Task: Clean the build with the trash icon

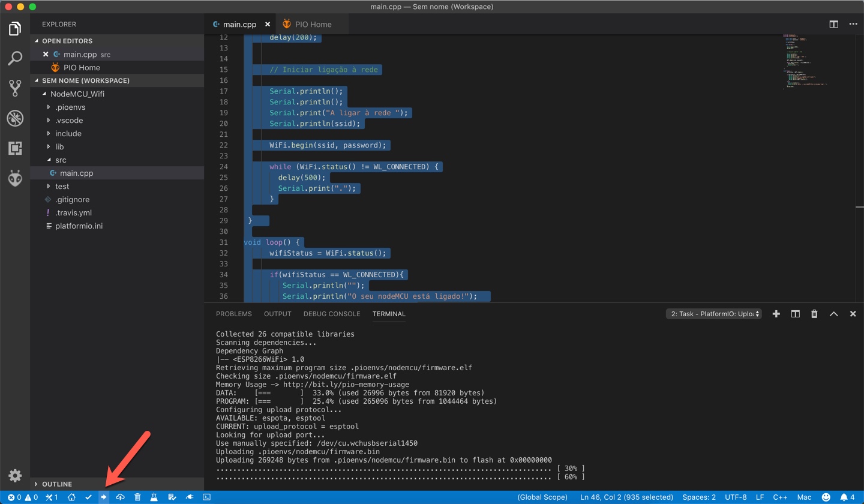Action: pos(137,497)
